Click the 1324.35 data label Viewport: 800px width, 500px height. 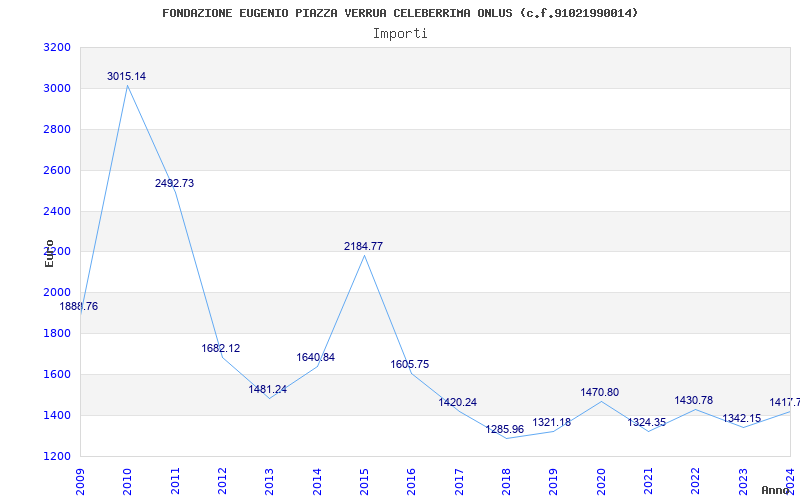click(x=646, y=422)
